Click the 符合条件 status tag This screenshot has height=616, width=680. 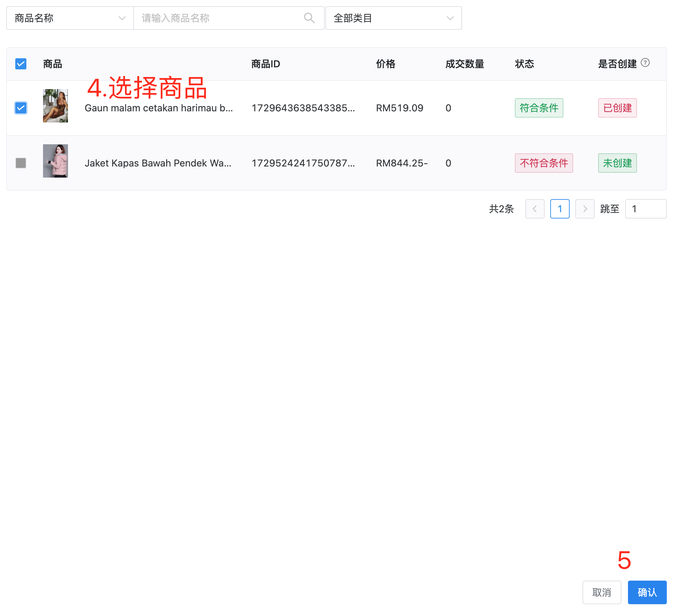(x=539, y=108)
